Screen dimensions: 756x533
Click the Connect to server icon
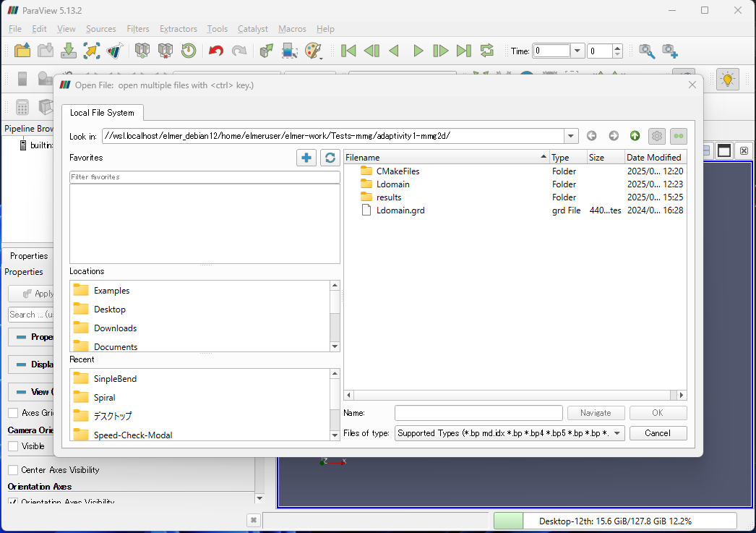click(x=142, y=51)
